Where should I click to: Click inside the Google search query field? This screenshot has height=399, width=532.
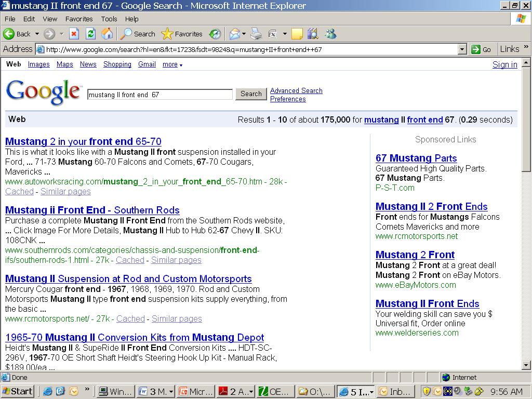click(159, 95)
